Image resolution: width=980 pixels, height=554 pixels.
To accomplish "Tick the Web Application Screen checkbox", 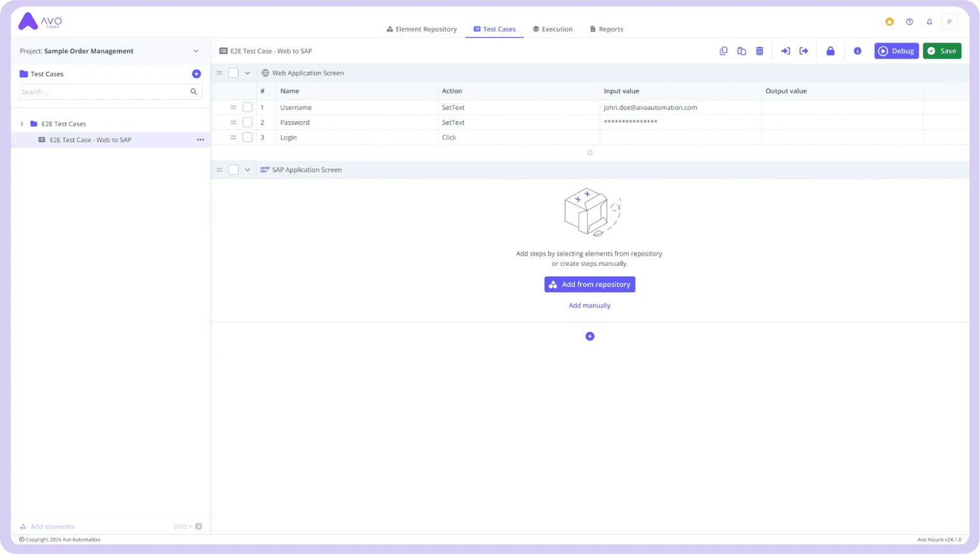I will click(234, 73).
